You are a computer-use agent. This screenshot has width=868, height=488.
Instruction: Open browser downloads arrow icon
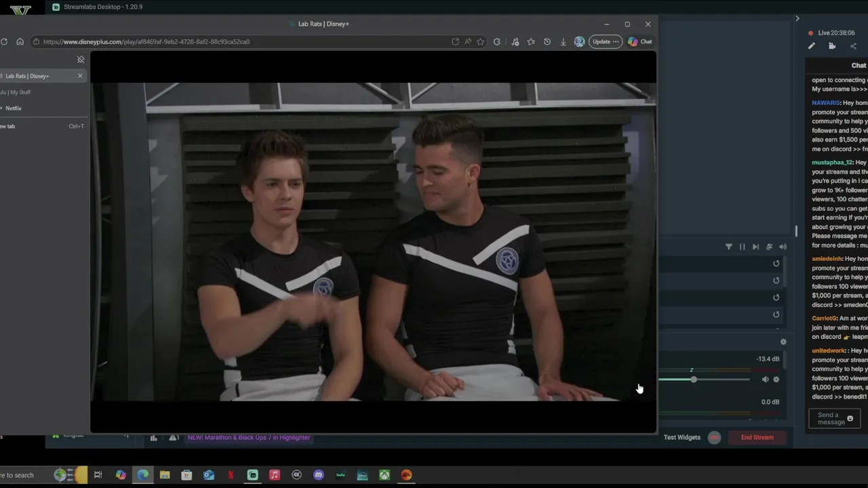click(563, 41)
